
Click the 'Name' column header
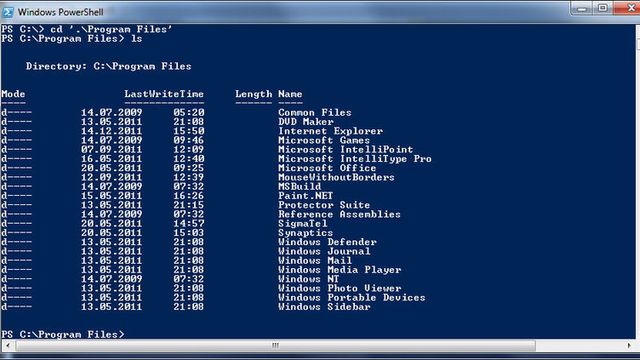(290, 94)
